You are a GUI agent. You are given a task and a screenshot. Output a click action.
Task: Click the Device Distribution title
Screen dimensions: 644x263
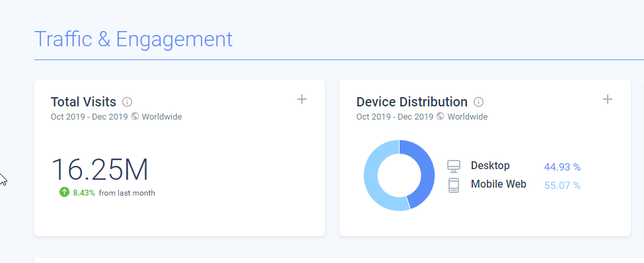coord(412,102)
